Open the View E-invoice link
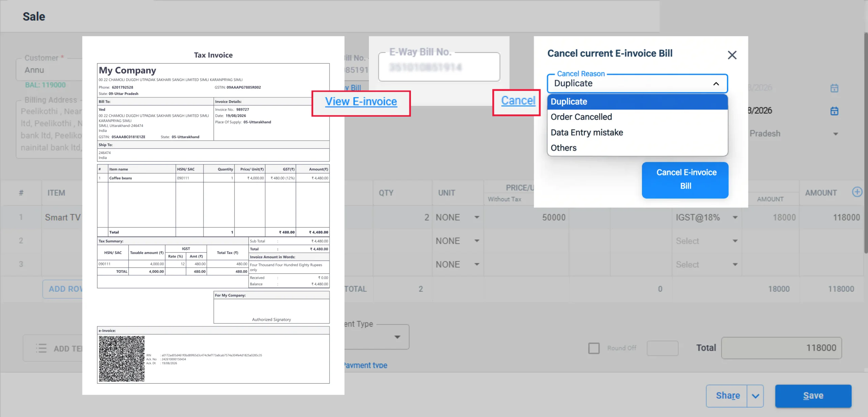This screenshot has width=868, height=417. point(361,101)
